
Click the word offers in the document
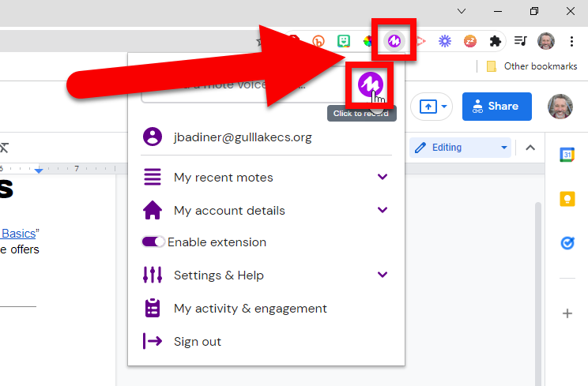point(24,249)
